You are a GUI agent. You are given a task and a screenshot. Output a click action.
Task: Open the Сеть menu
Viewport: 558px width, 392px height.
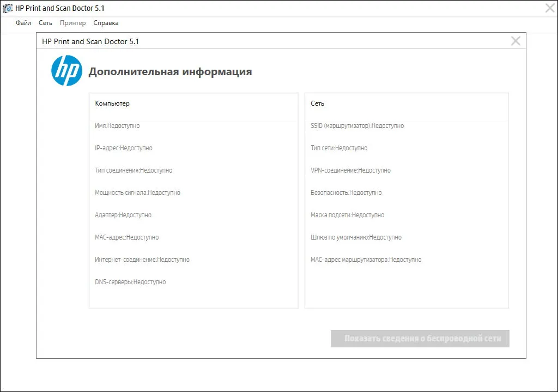pos(45,23)
